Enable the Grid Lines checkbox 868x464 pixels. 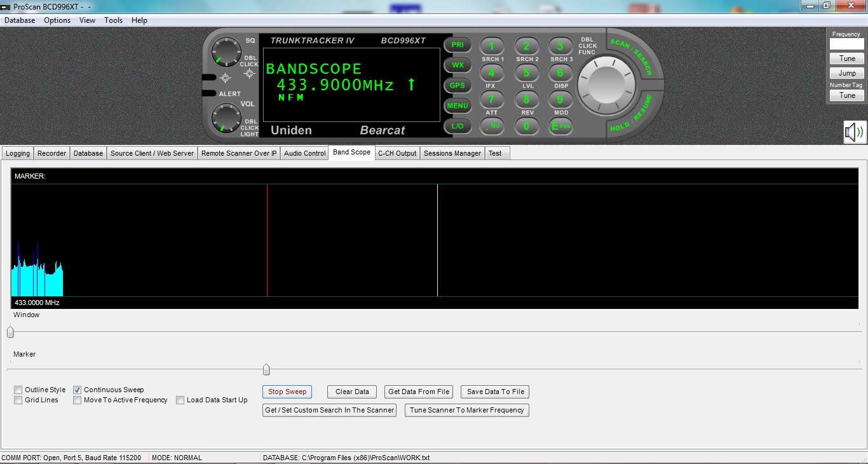pyautogui.click(x=18, y=400)
